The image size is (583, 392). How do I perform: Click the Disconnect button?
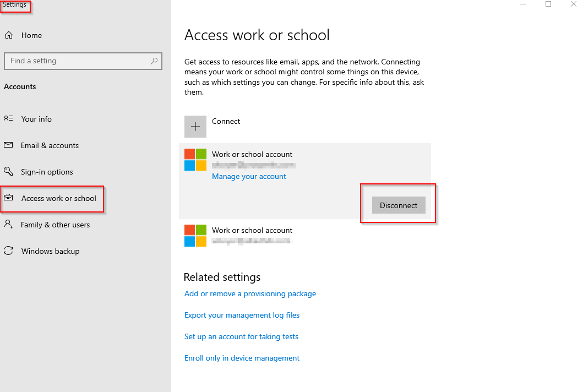399,205
